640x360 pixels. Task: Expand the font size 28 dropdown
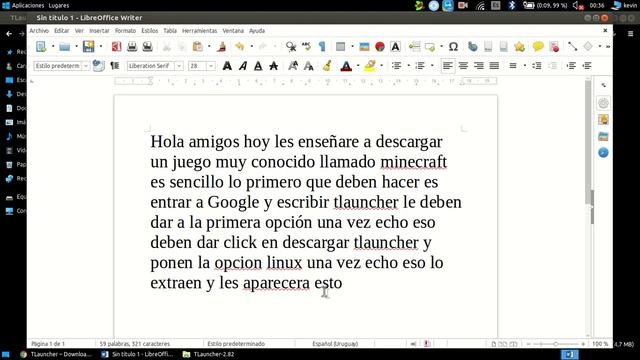tap(211, 66)
